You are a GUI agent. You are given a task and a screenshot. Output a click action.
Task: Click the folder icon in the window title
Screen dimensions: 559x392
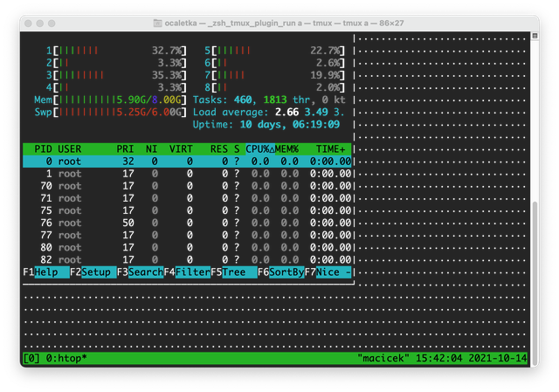(157, 24)
